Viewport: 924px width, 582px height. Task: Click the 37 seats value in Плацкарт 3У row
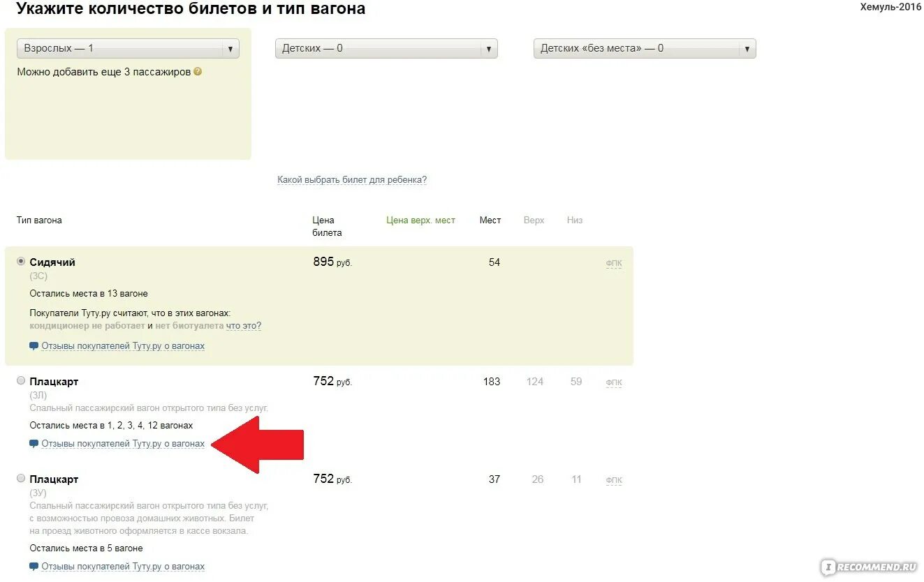pyautogui.click(x=494, y=479)
